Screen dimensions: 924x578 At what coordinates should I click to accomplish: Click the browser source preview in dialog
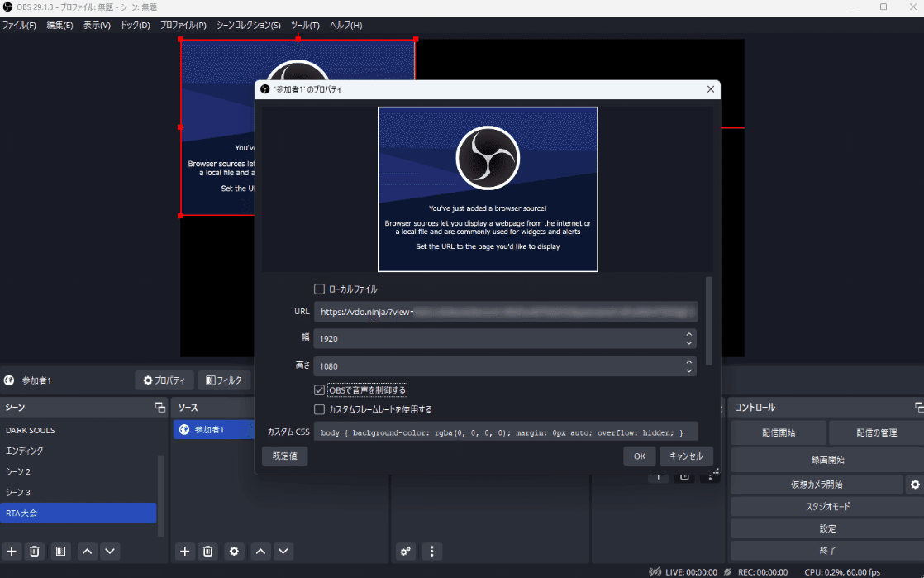click(488, 189)
